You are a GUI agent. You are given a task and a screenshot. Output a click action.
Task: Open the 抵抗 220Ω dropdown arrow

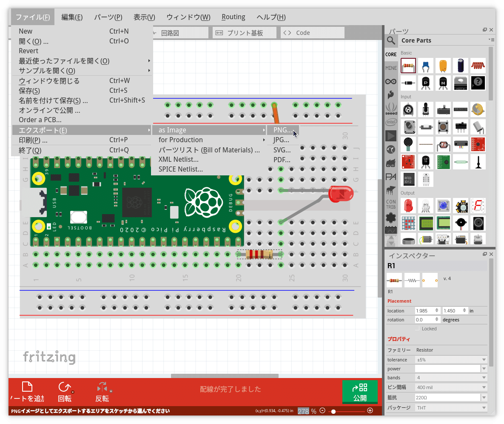click(x=484, y=398)
